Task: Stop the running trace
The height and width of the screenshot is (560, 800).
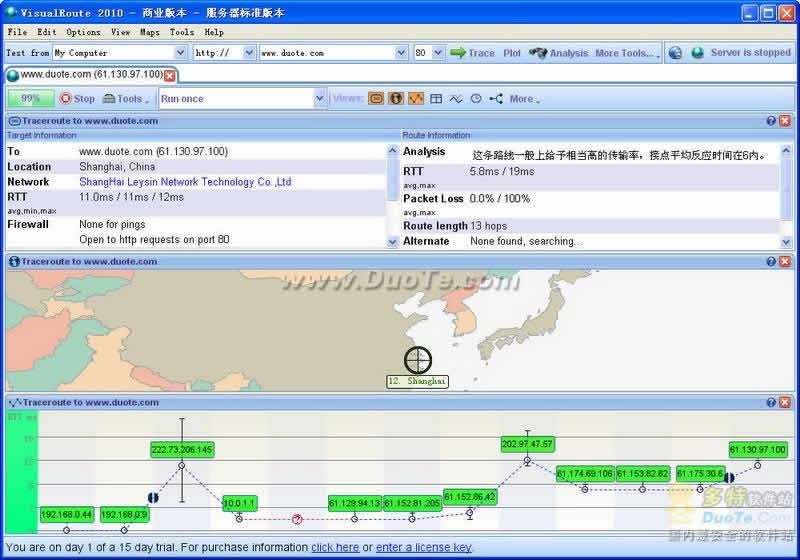Action: [x=78, y=98]
